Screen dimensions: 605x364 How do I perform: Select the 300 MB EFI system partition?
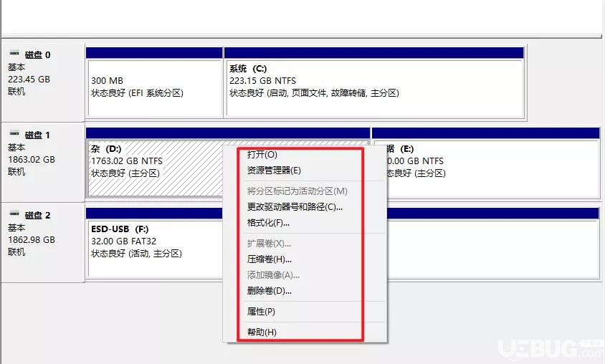coord(154,88)
